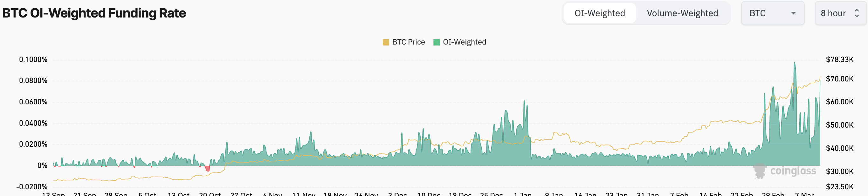The image size is (868, 196).
Task: Click the $30.00K price axis label
Action: click(x=839, y=171)
